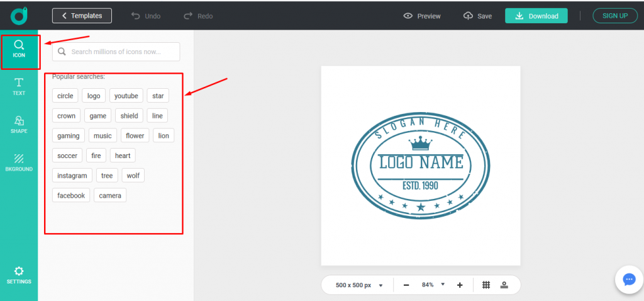Select the 'fire' search tag
The width and height of the screenshot is (644, 301).
coord(96,156)
